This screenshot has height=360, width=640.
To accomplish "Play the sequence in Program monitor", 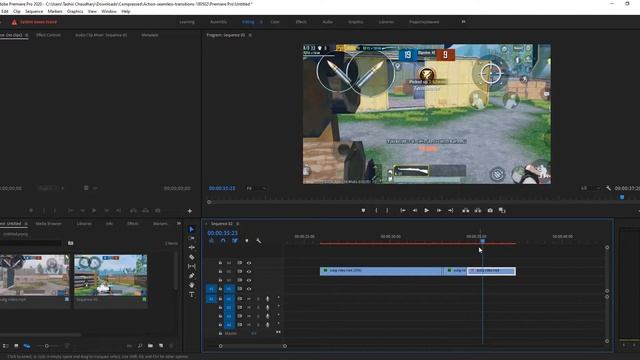I will [x=427, y=211].
